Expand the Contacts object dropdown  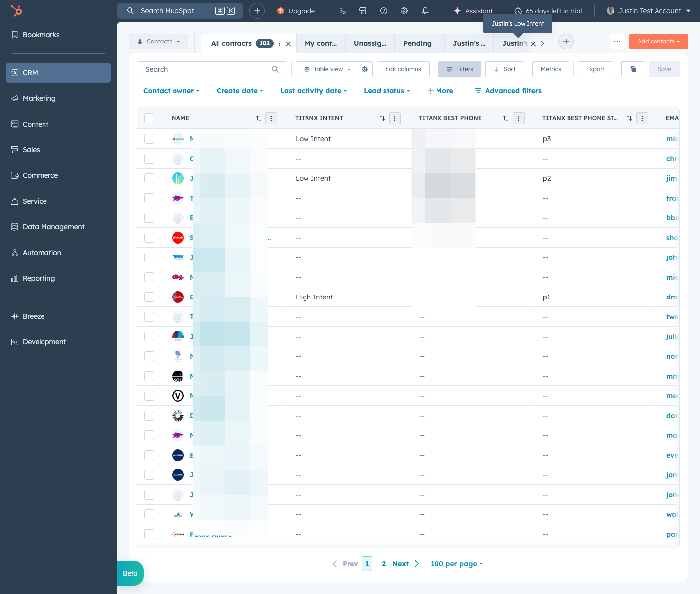158,42
